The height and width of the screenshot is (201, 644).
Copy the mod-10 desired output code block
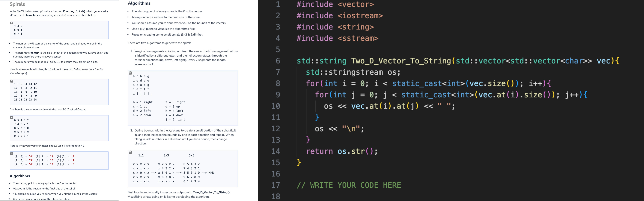[x=12, y=117]
